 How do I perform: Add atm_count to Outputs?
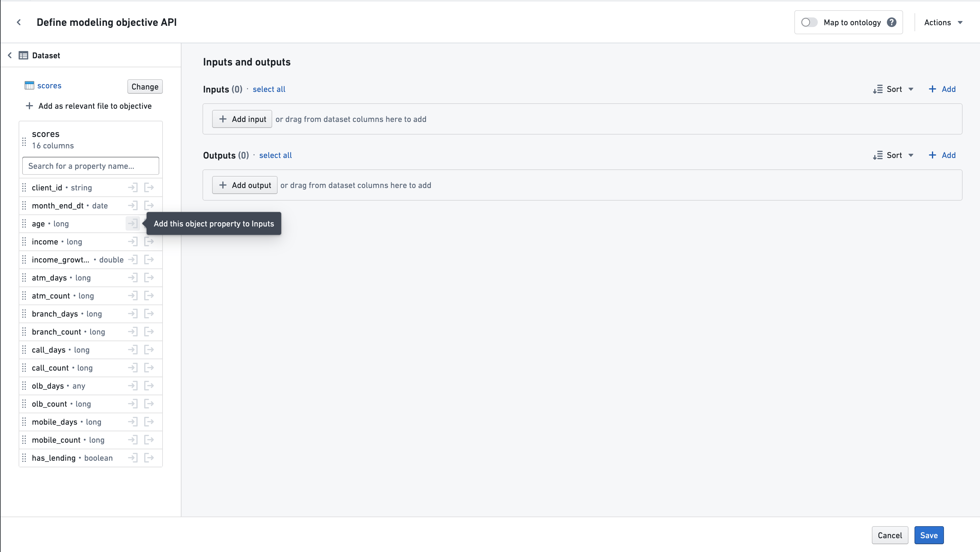point(149,296)
